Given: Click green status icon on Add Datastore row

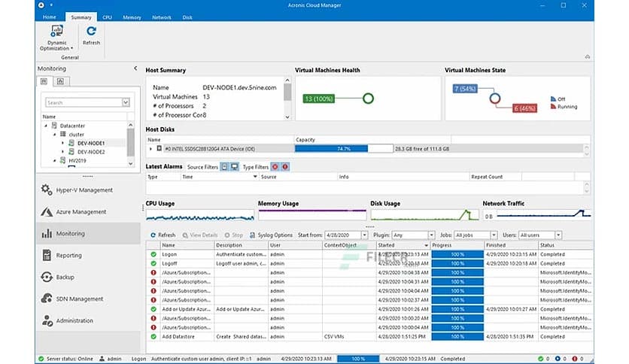Looking at the screenshot, I should 153,337.
